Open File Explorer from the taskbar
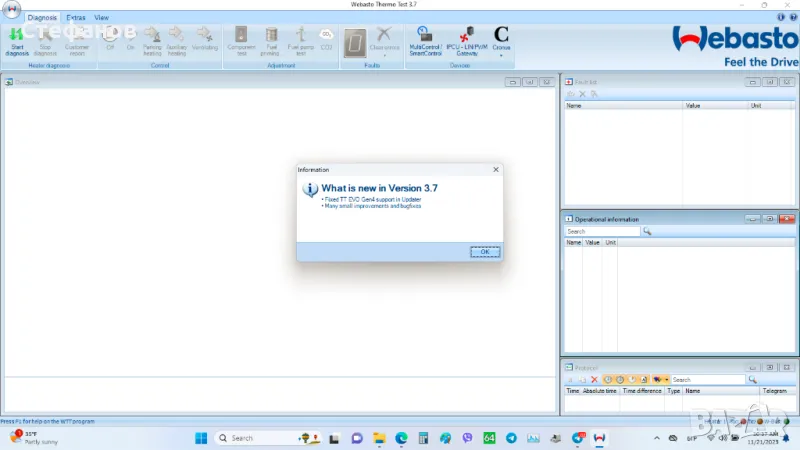800x450 pixels. click(x=379, y=438)
